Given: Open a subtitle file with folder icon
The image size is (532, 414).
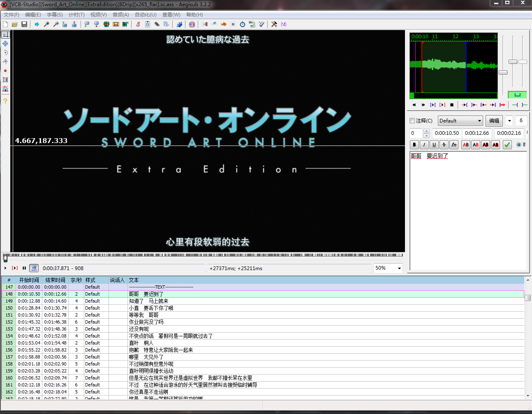Looking at the screenshot, I should [x=15, y=24].
